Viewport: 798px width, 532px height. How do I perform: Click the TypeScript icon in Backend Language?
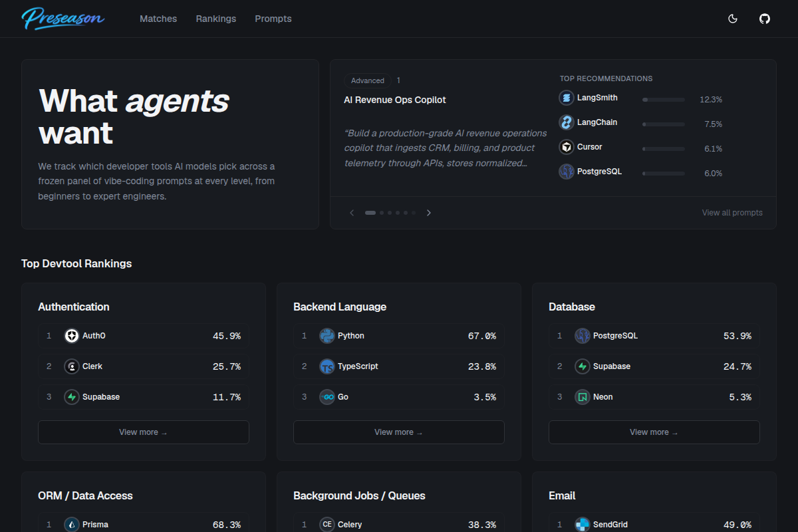tap(327, 366)
